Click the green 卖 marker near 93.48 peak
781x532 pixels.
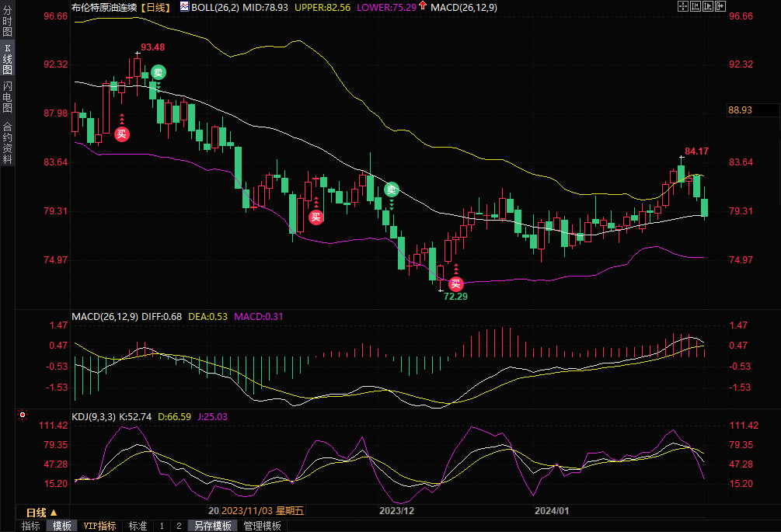(158, 72)
